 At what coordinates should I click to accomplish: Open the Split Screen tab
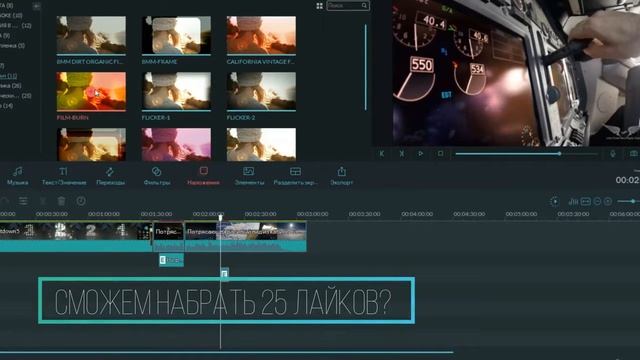(295, 176)
